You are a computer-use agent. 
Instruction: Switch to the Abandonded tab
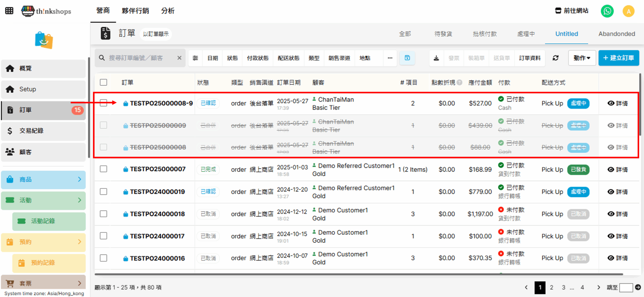617,34
